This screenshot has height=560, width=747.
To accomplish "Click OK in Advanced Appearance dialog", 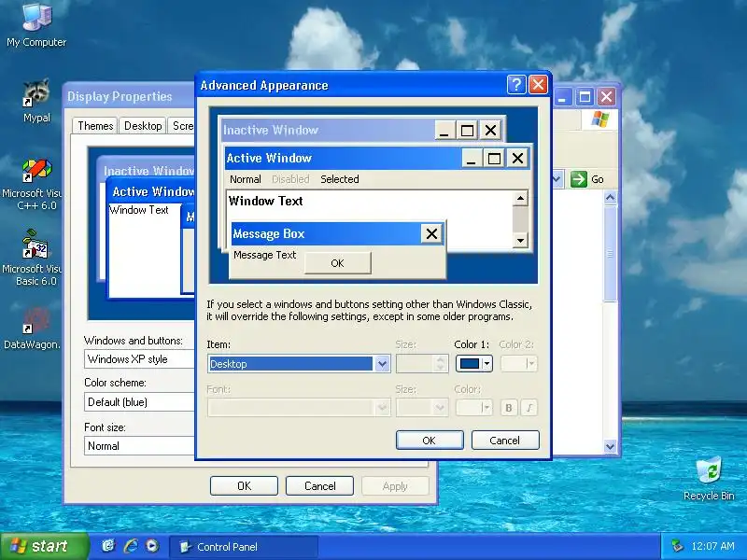I will 430,440.
